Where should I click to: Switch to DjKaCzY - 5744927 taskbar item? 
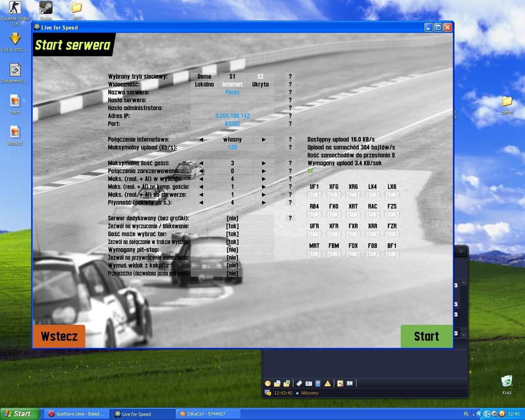click(x=209, y=414)
